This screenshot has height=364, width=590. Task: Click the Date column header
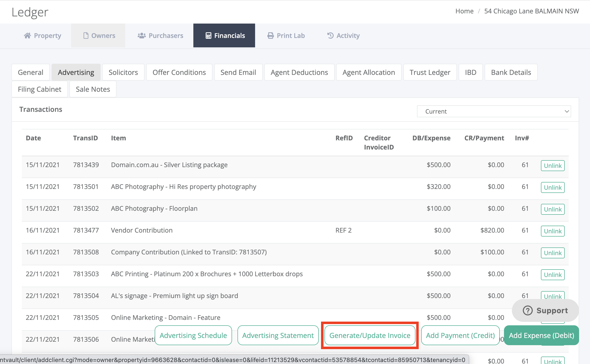click(x=33, y=138)
